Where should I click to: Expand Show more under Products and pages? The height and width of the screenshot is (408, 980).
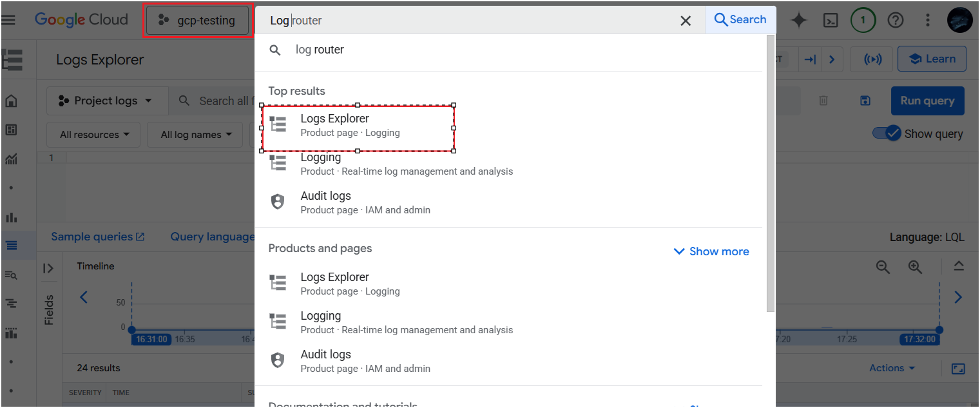click(711, 251)
